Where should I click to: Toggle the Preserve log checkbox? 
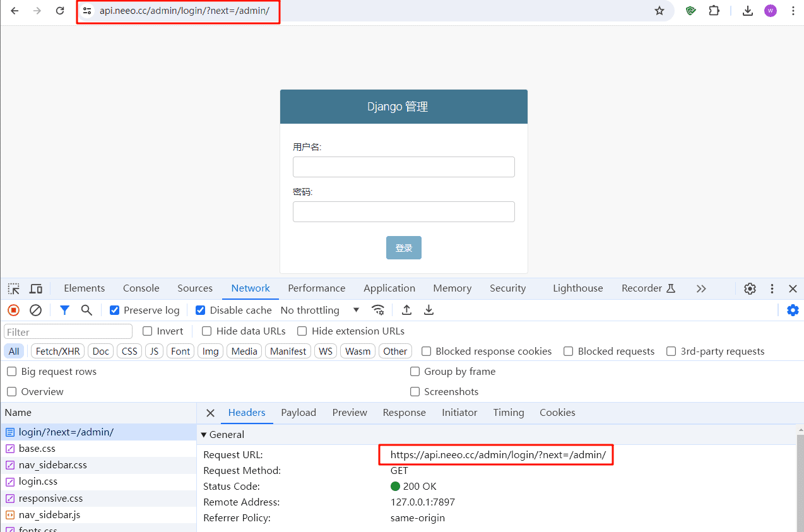click(x=115, y=310)
